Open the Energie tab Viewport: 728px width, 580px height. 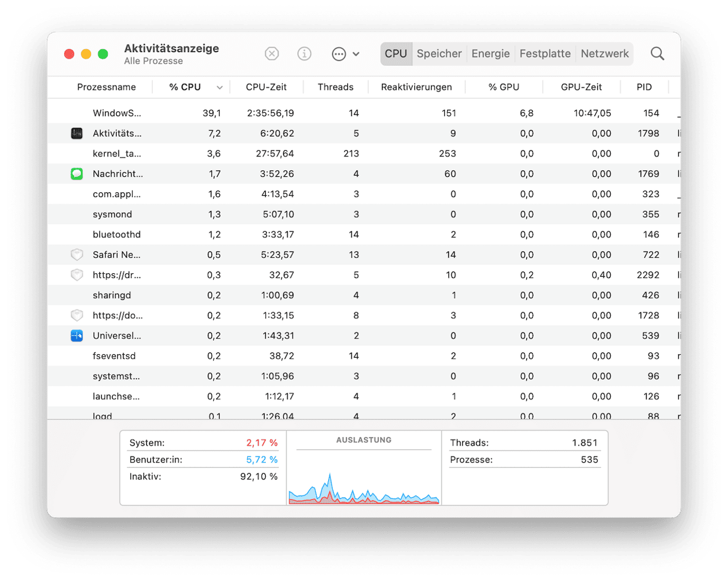tap(491, 54)
